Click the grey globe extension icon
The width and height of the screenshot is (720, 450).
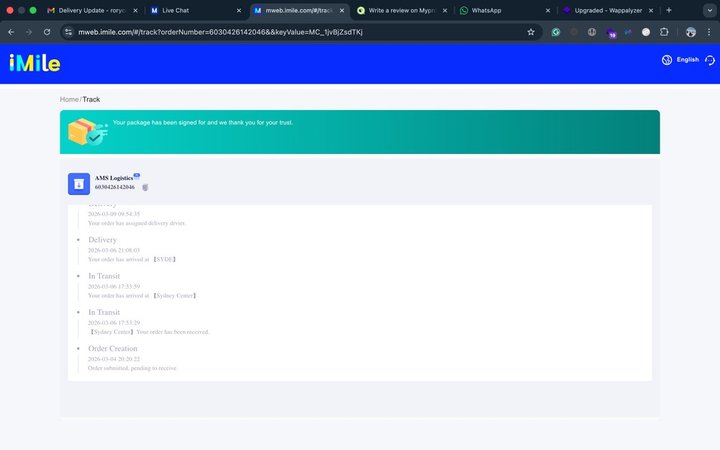[592, 32]
